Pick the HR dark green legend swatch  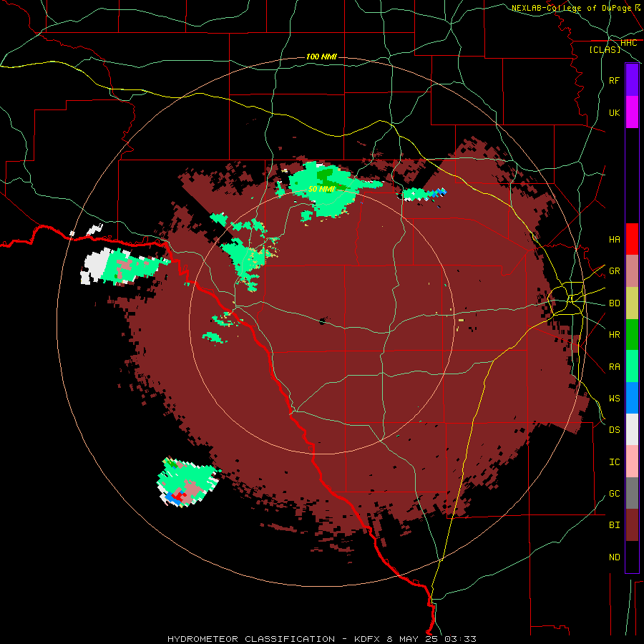click(x=632, y=334)
